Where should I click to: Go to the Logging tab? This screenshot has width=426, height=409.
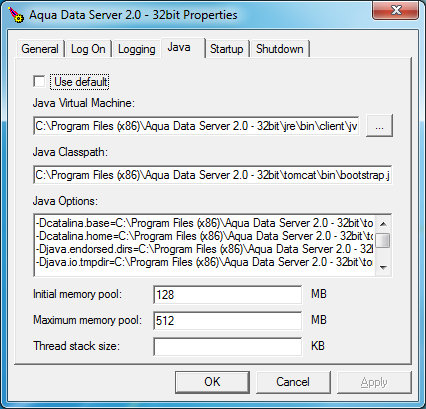pos(136,49)
